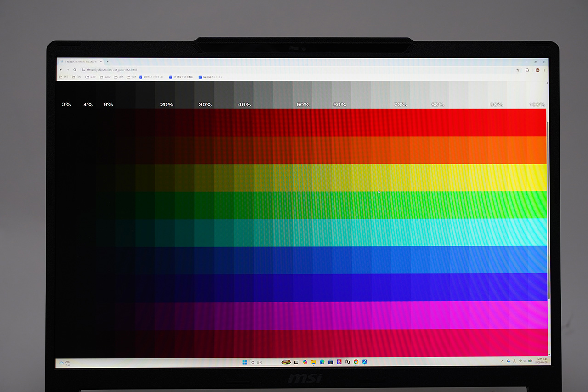Open the first bookmarks bar folder
This screenshot has width=588, height=392.
coord(64,77)
